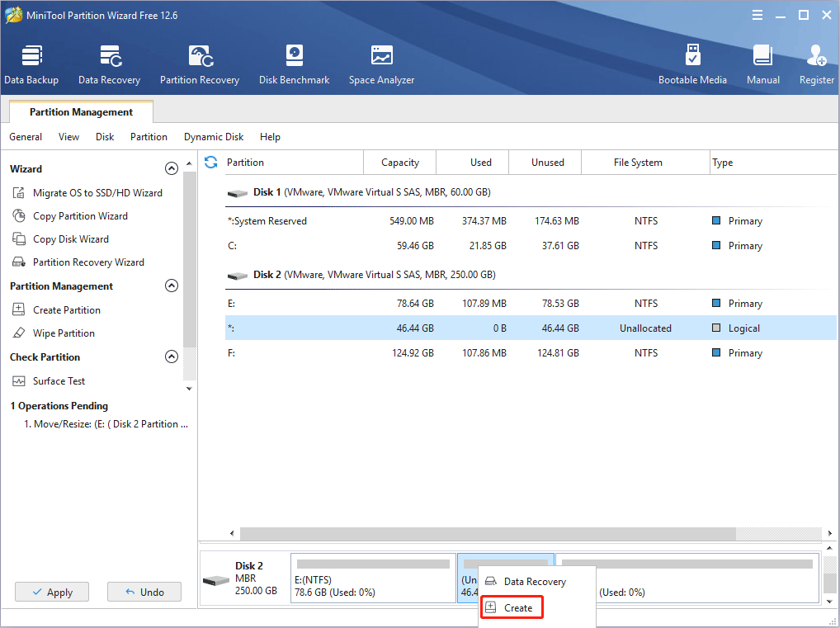Open the Manual
This screenshot has height=628, width=840.
point(763,65)
